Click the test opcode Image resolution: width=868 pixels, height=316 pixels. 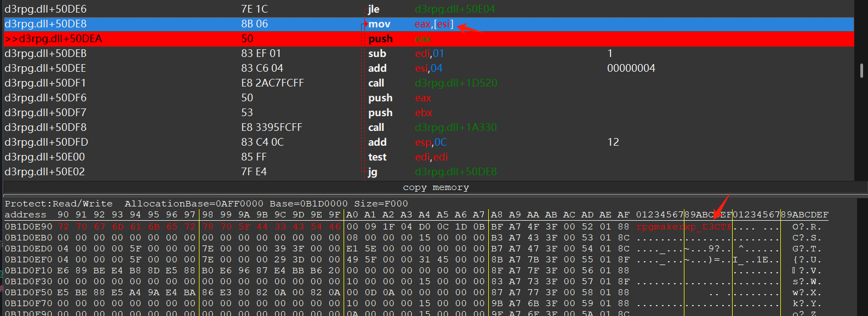tap(377, 157)
